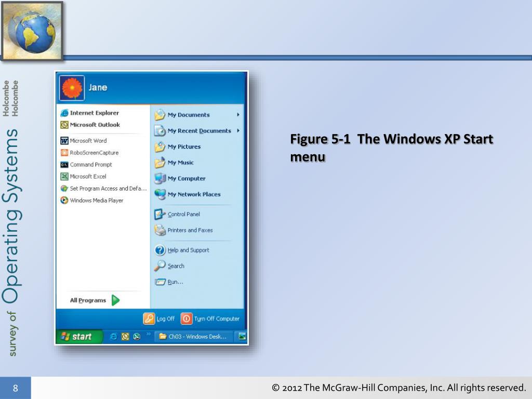Open My Pictures label
Screen dimensions: 532x399
(184, 147)
